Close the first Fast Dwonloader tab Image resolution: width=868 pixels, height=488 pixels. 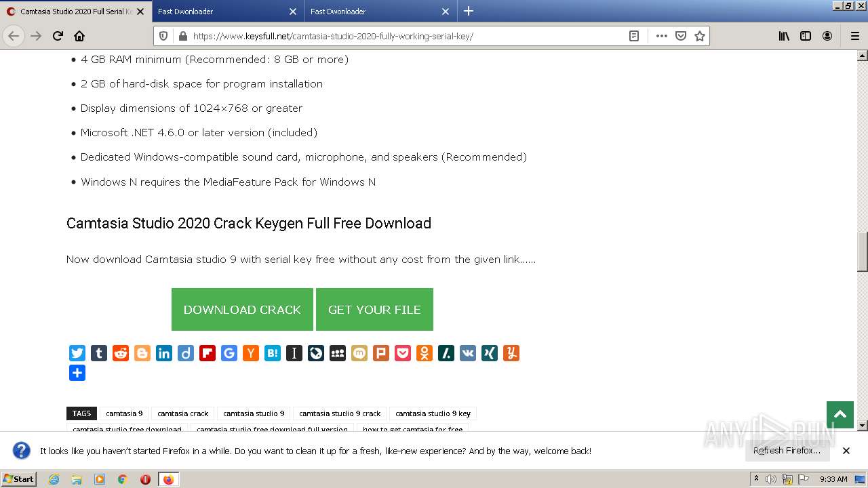pyautogui.click(x=293, y=12)
